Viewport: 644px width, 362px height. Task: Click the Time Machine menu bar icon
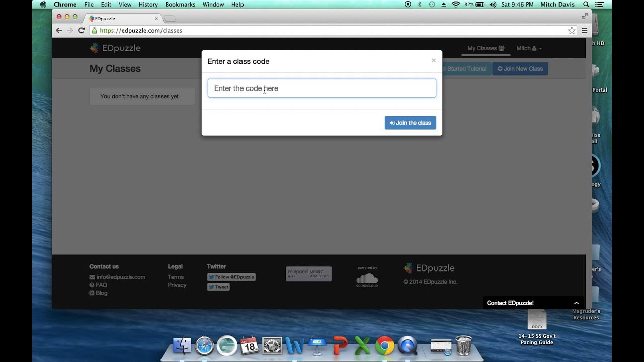pyautogui.click(x=432, y=4)
